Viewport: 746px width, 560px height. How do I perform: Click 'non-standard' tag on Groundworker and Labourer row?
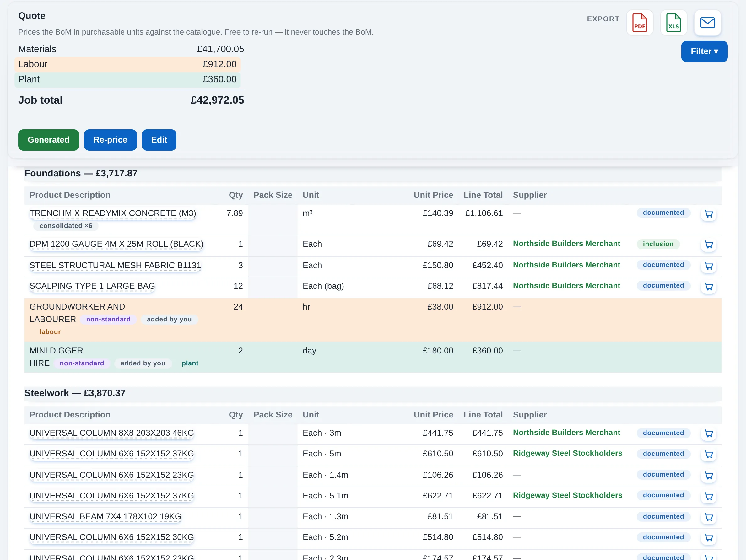coord(108,319)
